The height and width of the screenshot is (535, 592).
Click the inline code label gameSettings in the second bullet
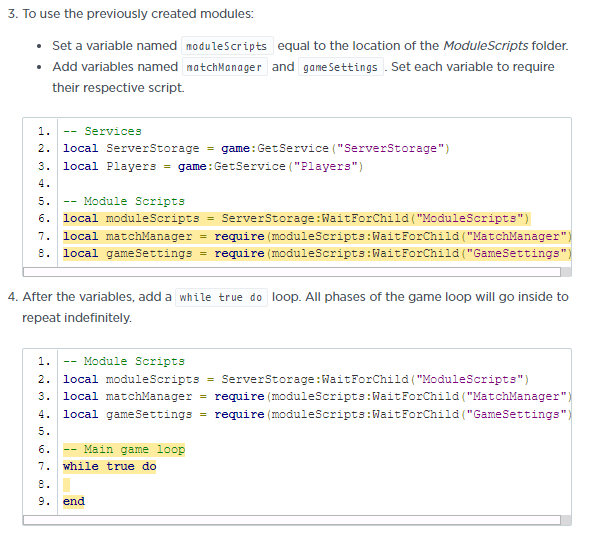point(341,67)
